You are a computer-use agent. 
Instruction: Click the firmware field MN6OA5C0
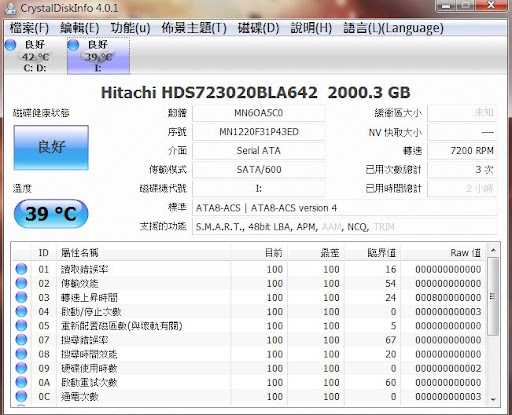click(x=259, y=113)
